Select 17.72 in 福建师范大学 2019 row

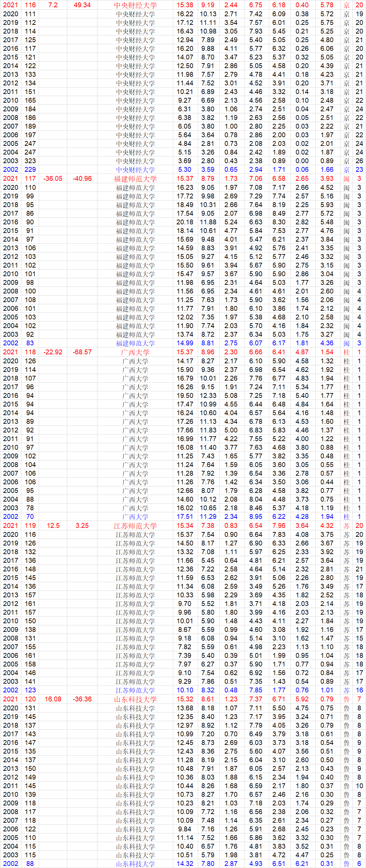185,196
